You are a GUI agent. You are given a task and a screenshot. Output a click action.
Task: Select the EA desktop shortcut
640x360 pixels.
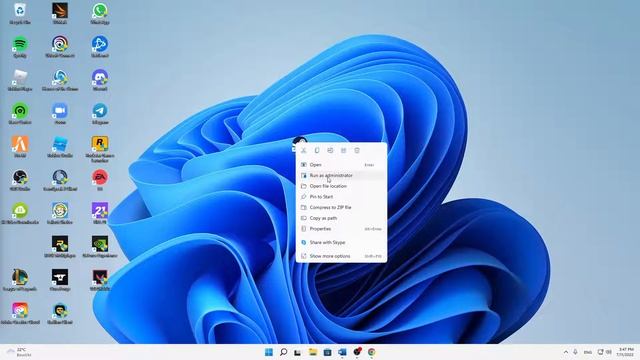pyautogui.click(x=100, y=181)
